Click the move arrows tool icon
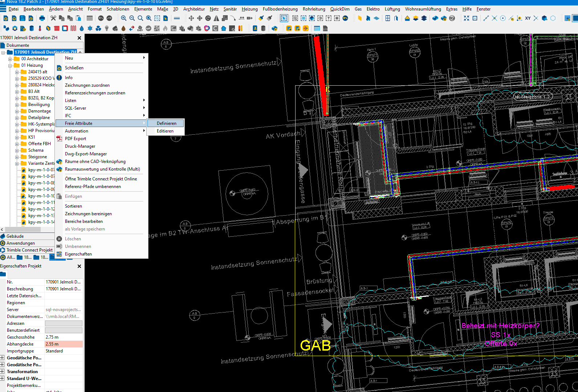Image resolution: width=578 pixels, height=392 pixels. pyautogui.click(x=191, y=18)
